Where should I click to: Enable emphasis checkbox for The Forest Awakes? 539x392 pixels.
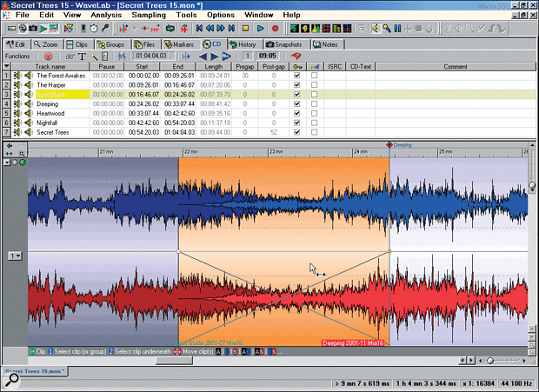coord(314,76)
